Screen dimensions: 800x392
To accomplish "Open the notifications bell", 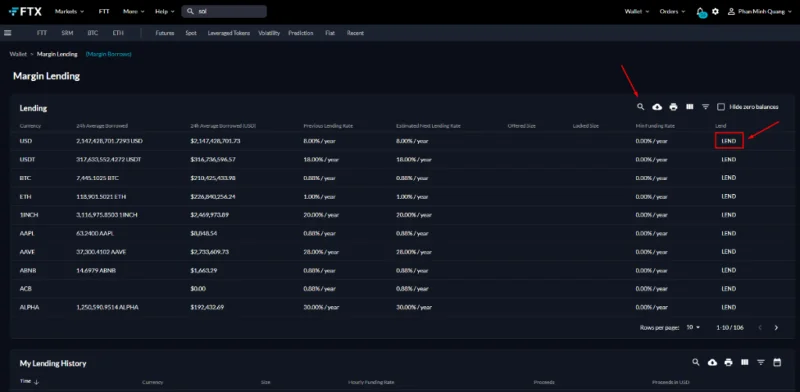I will [x=702, y=12].
